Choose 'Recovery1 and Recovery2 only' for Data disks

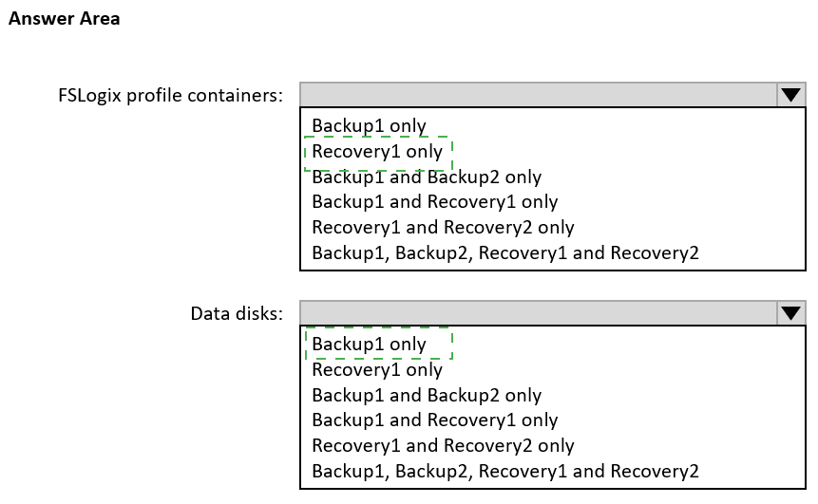[443, 445]
